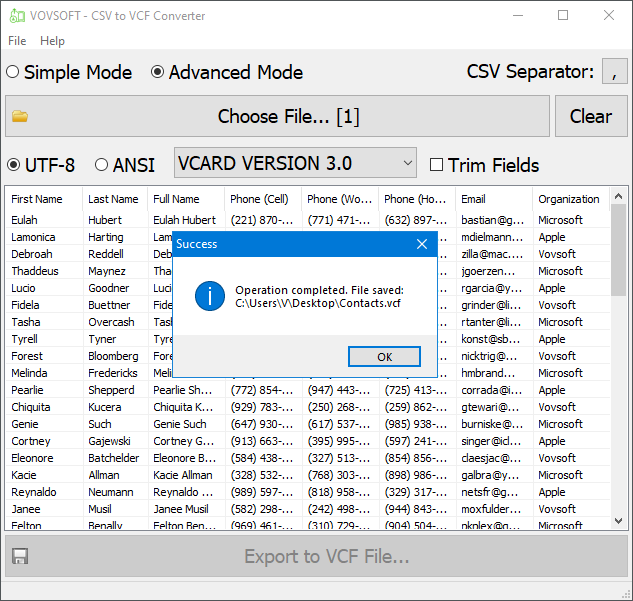
Task: Click the Phone (Ho... column header
Action: tap(417, 199)
